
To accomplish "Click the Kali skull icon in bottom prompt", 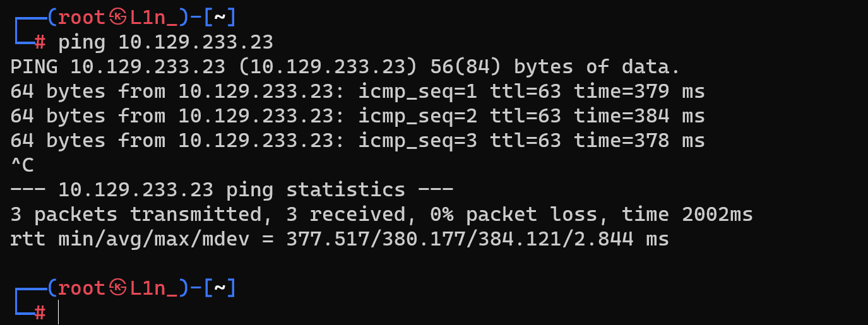I will coord(117,288).
